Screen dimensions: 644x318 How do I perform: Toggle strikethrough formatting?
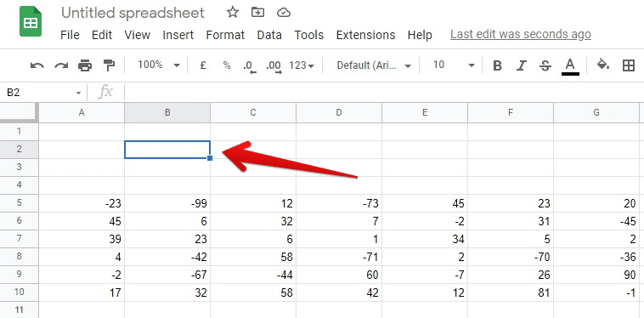coord(545,65)
